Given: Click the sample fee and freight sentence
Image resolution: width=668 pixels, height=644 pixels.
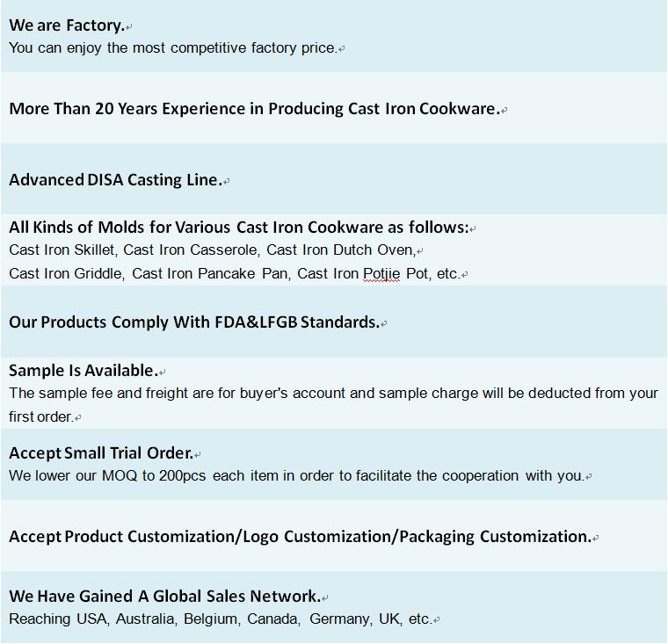Looking at the screenshot, I should click(x=333, y=394).
